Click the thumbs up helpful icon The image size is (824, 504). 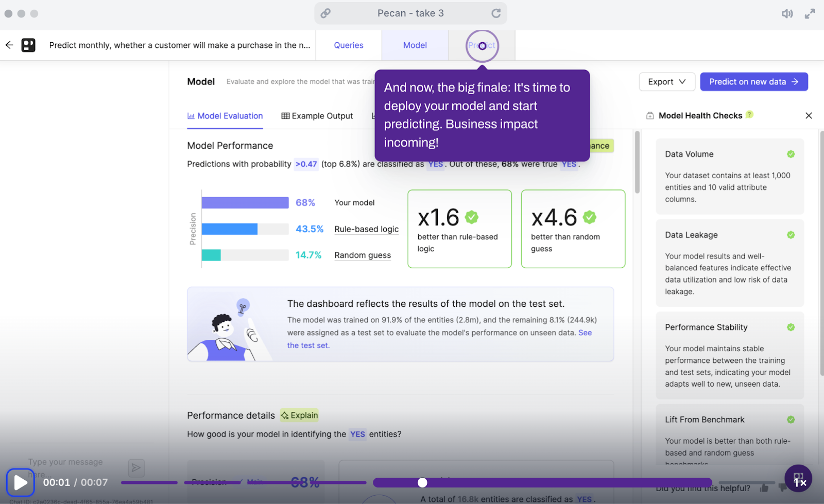pos(764,487)
